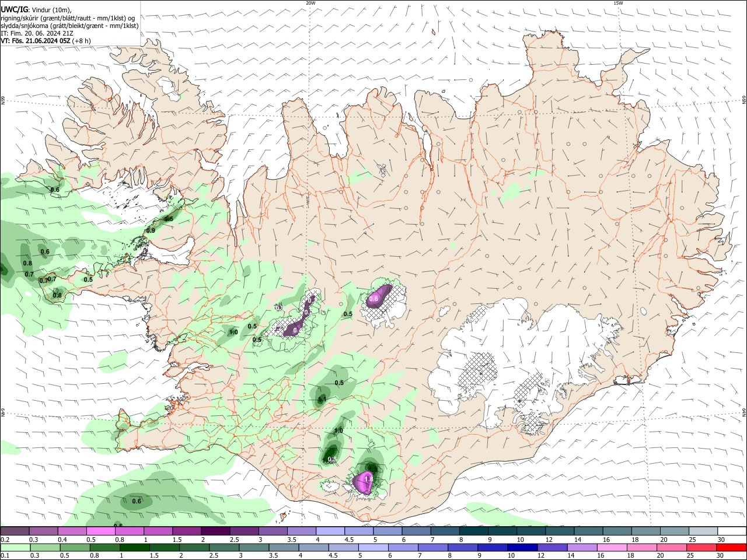Pick the bright pink 0.5 snow-scale swatch
The width and height of the screenshot is (747, 560).
click(x=100, y=531)
